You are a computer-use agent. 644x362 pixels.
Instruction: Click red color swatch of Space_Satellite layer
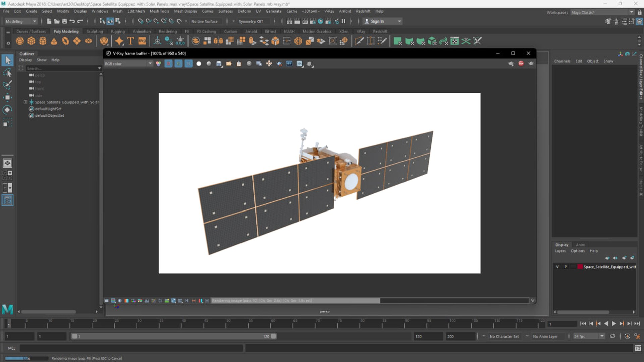[580, 267]
